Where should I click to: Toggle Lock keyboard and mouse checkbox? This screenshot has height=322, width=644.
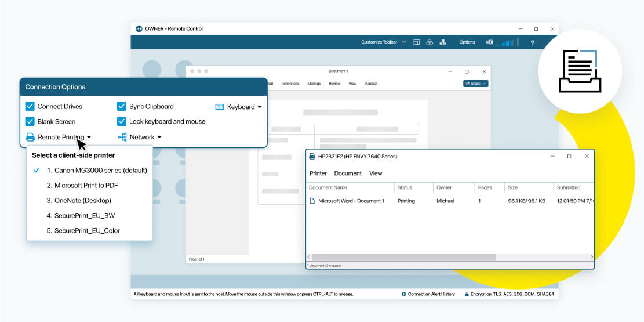point(122,121)
